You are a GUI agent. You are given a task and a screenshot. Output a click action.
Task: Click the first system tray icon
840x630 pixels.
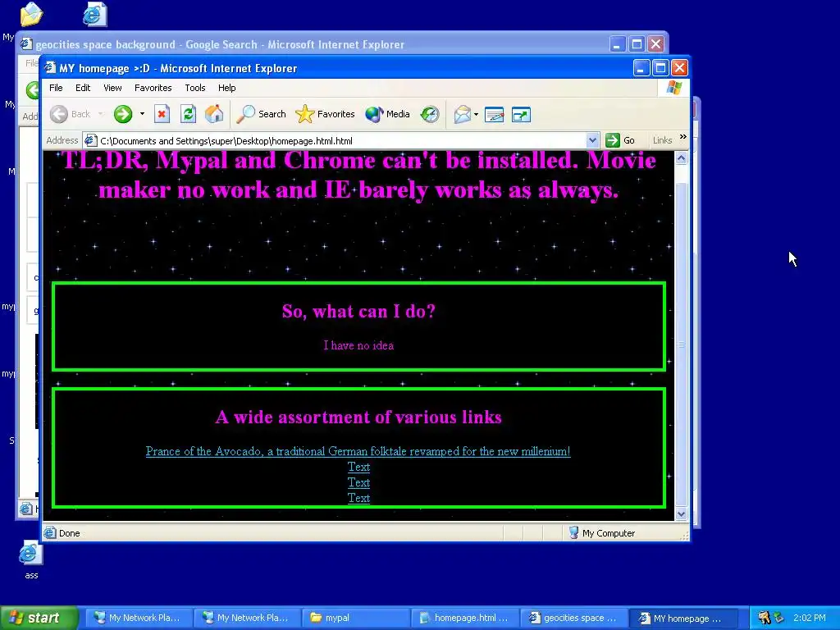tap(764, 618)
